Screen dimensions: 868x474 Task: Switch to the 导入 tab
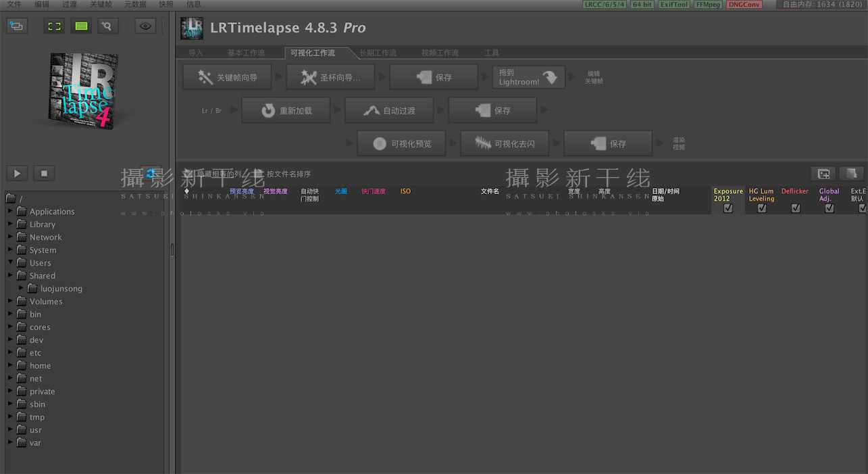[x=196, y=53]
